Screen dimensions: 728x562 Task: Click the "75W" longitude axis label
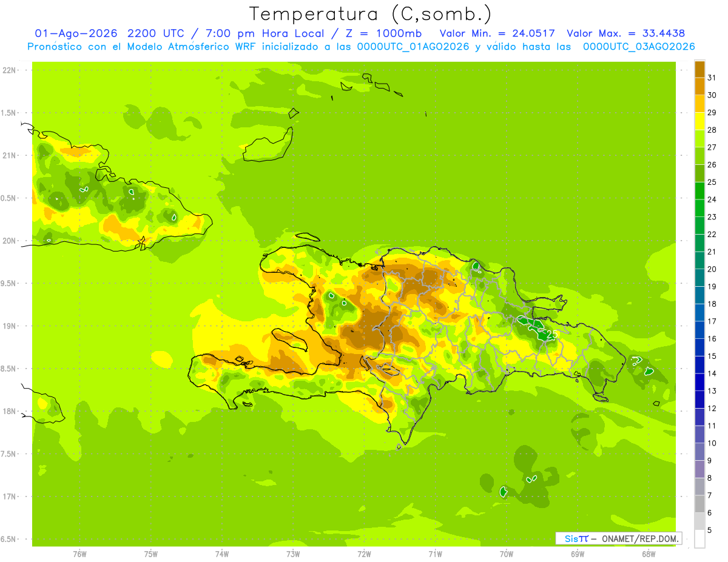pos(151,554)
